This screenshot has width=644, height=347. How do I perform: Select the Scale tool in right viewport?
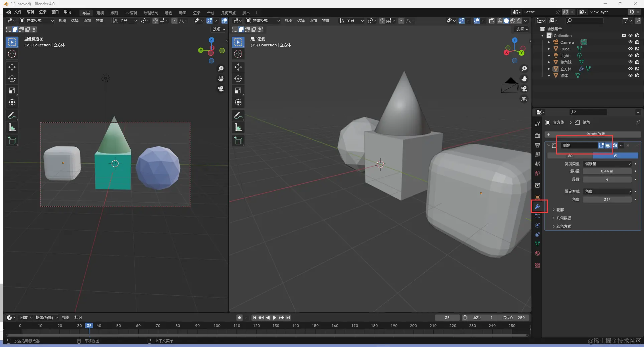tap(238, 91)
